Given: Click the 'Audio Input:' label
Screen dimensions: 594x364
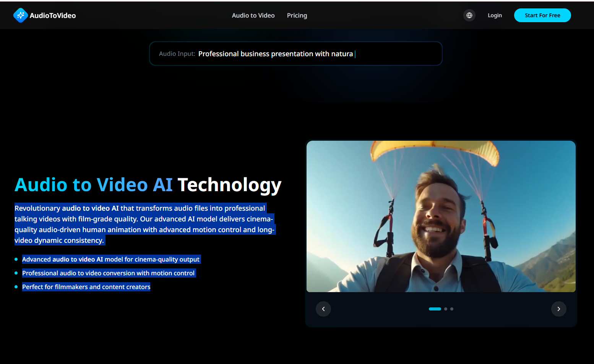Looking at the screenshot, I should (177, 54).
